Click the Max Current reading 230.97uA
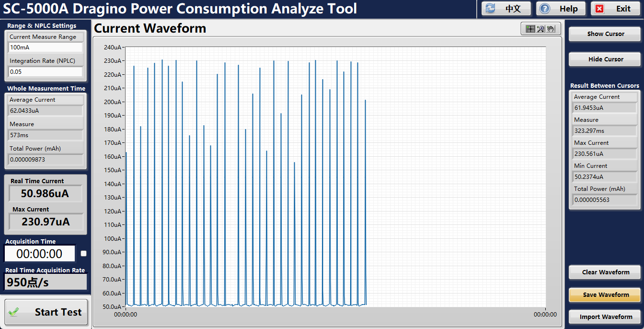This screenshot has height=329, width=644. click(46, 222)
